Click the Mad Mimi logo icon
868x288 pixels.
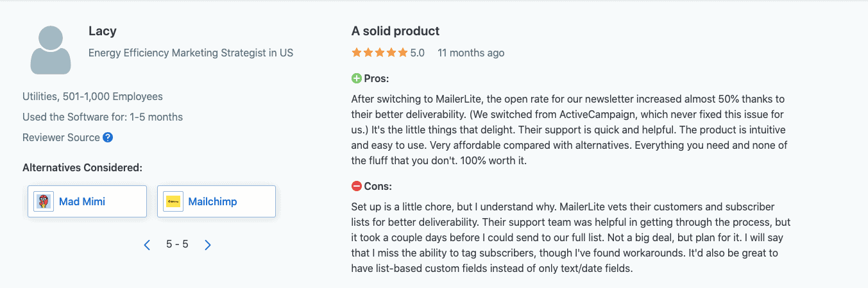pyautogui.click(x=44, y=201)
